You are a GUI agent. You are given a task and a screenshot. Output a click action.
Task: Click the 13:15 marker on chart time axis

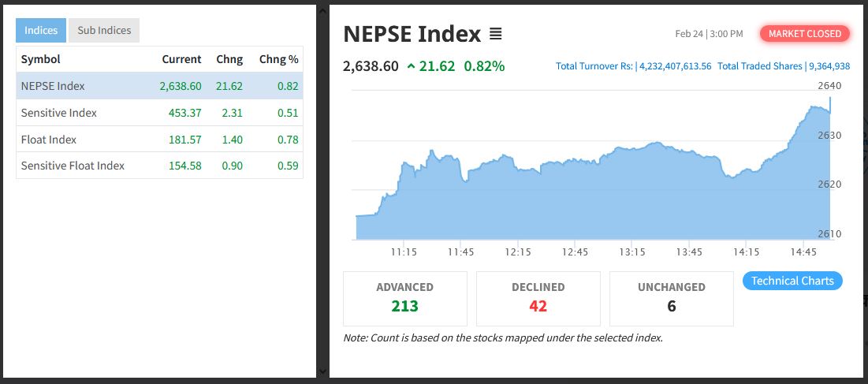coord(632,252)
